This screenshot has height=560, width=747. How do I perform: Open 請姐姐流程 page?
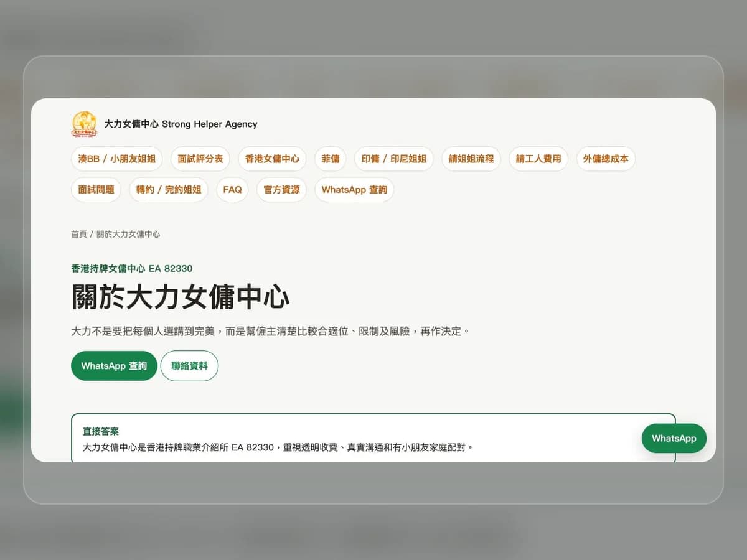tap(471, 159)
